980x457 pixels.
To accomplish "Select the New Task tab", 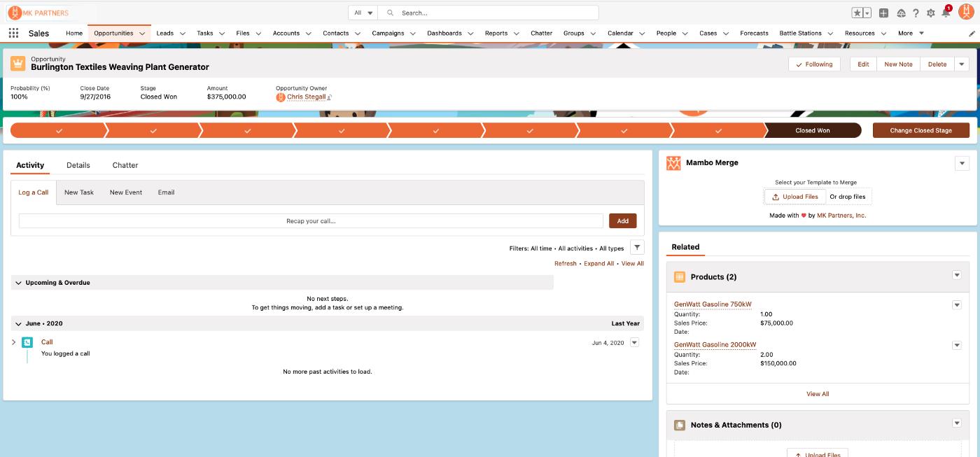I will [78, 192].
